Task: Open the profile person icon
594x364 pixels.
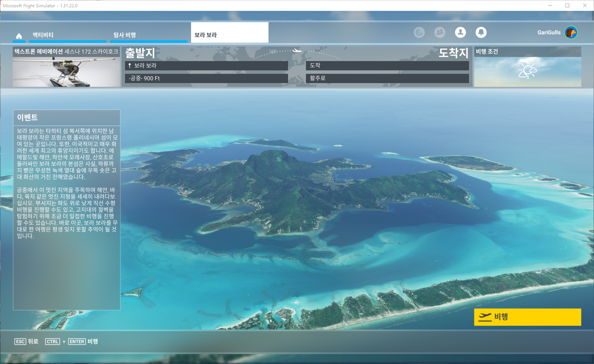Action: 460,32
